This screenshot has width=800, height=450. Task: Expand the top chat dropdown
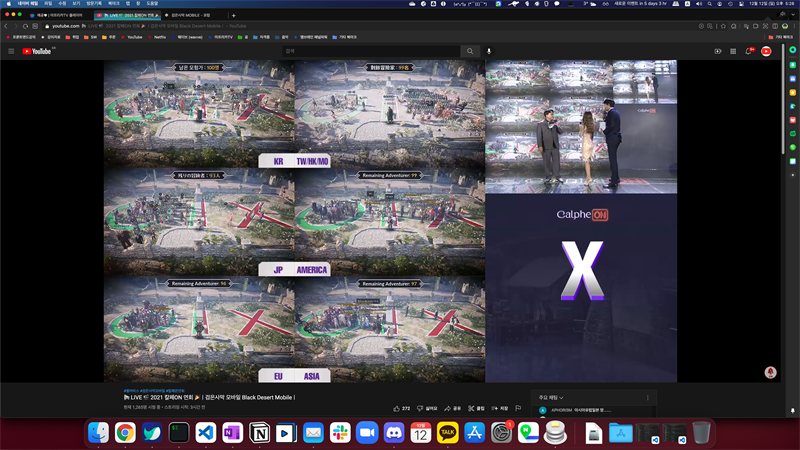click(x=551, y=397)
